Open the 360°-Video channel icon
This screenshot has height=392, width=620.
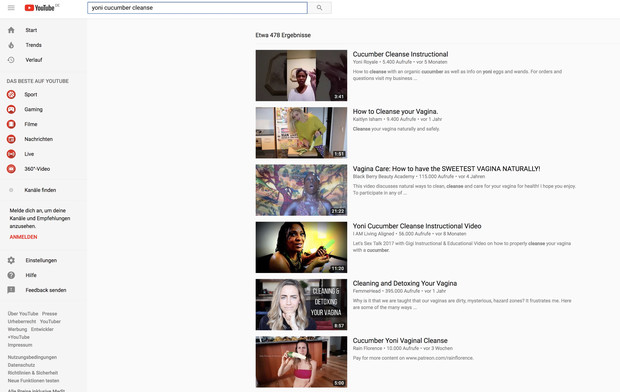11,169
